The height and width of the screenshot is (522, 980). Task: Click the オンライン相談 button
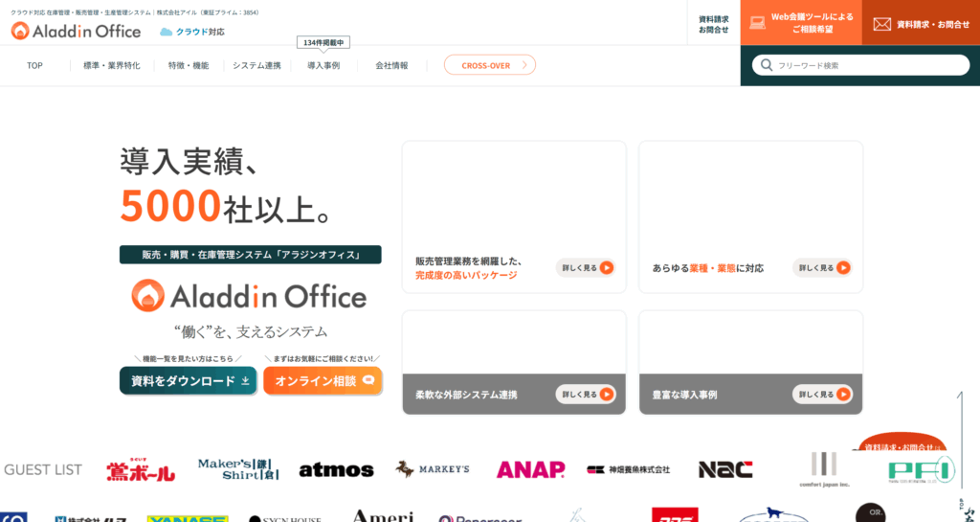pyautogui.click(x=323, y=380)
